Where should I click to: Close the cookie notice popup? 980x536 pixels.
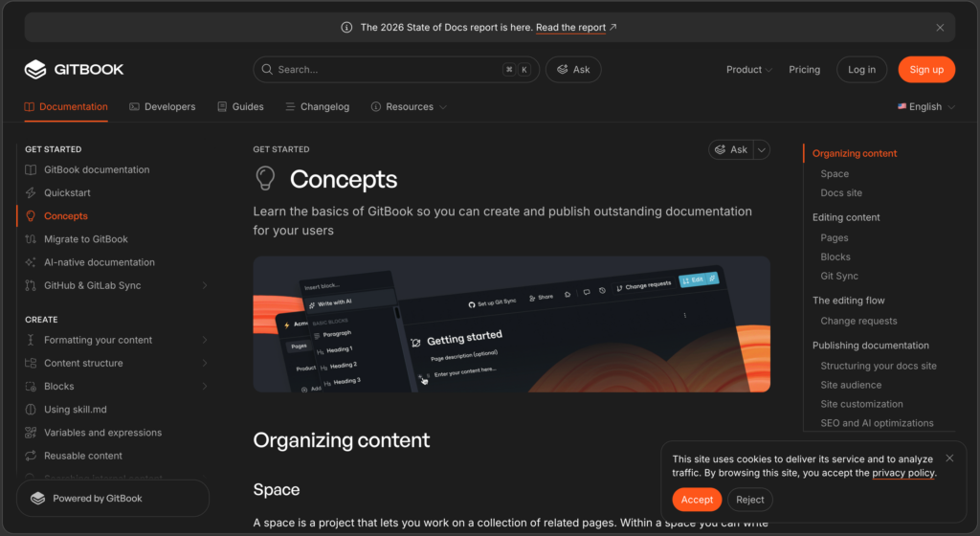point(949,458)
